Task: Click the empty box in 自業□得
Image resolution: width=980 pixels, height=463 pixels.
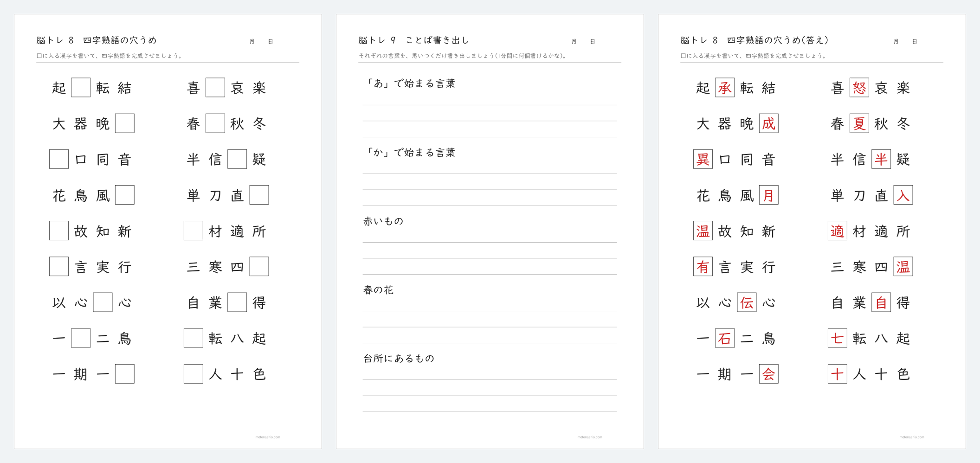Action: click(237, 302)
